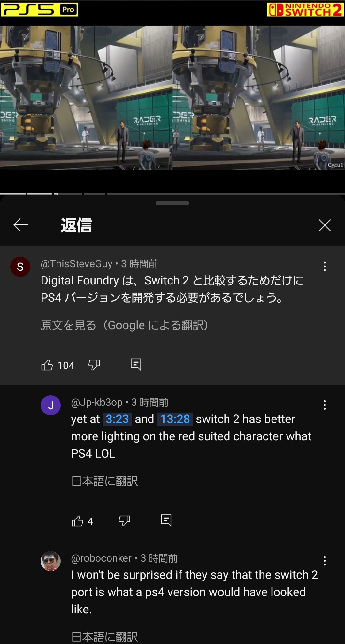Dislike Jp-kb3op's reply
Image resolution: width=345 pixels, height=644 pixels.
coord(125,521)
